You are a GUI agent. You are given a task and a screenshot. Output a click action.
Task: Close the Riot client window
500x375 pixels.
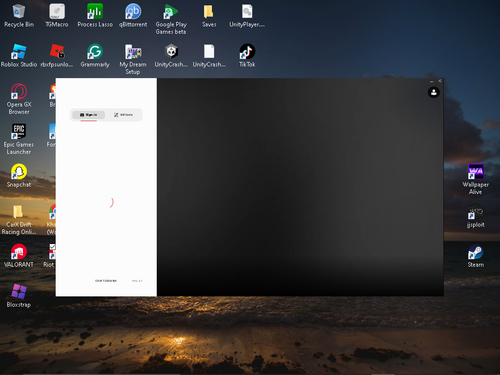tap(440, 81)
